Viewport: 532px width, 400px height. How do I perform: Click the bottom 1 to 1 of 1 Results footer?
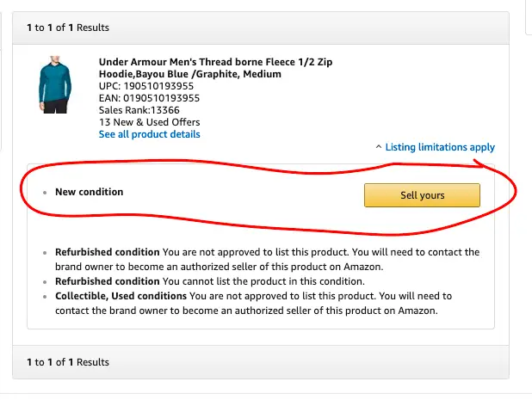[68, 362]
